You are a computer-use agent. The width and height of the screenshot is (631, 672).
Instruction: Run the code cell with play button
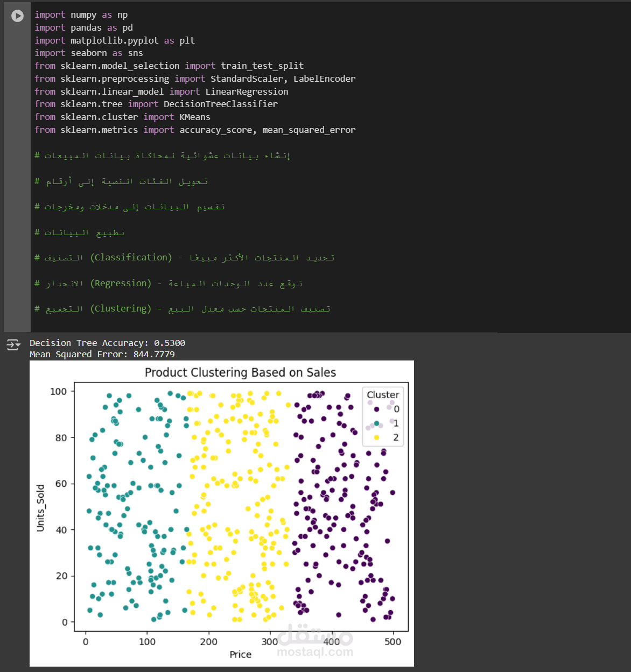(18, 16)
